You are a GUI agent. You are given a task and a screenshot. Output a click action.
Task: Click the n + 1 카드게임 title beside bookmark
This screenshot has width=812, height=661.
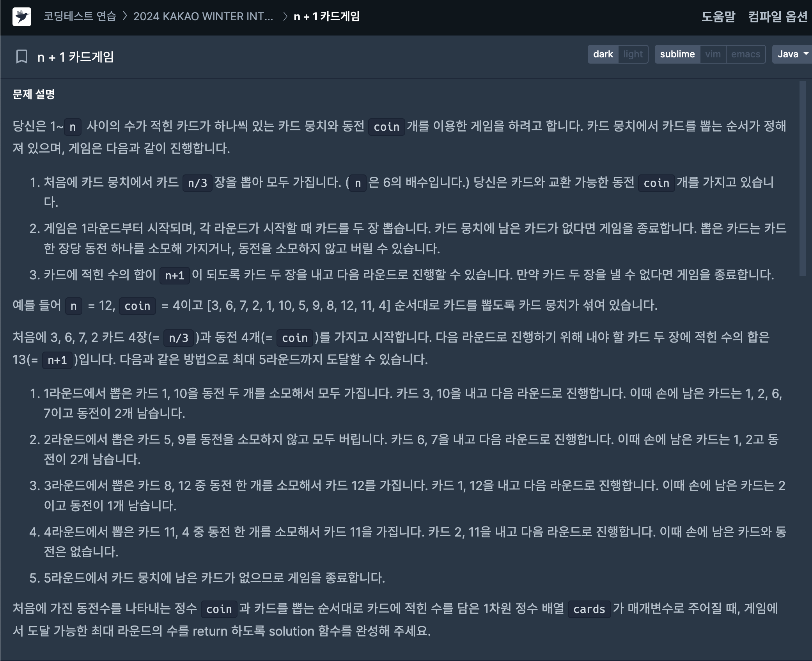point(76,57)
